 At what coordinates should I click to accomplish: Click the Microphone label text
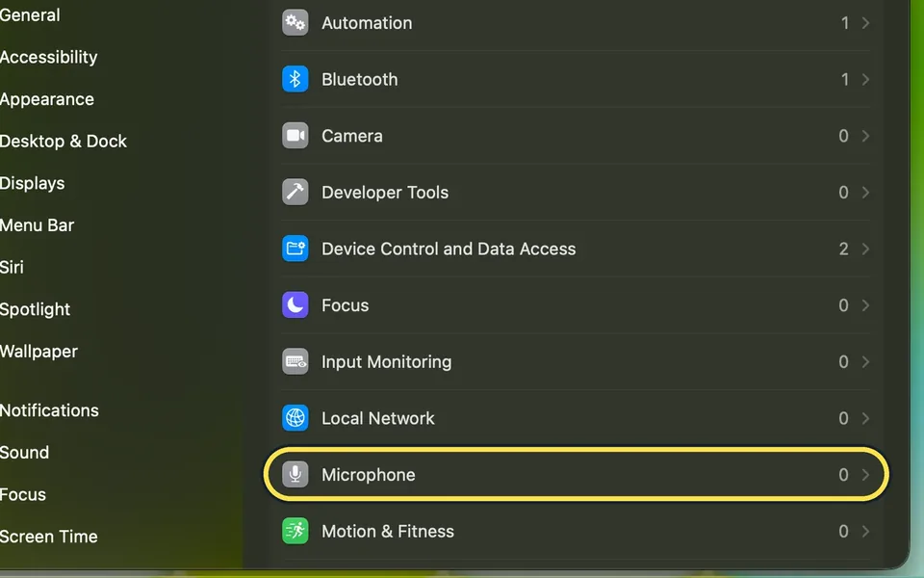[369, 475]
